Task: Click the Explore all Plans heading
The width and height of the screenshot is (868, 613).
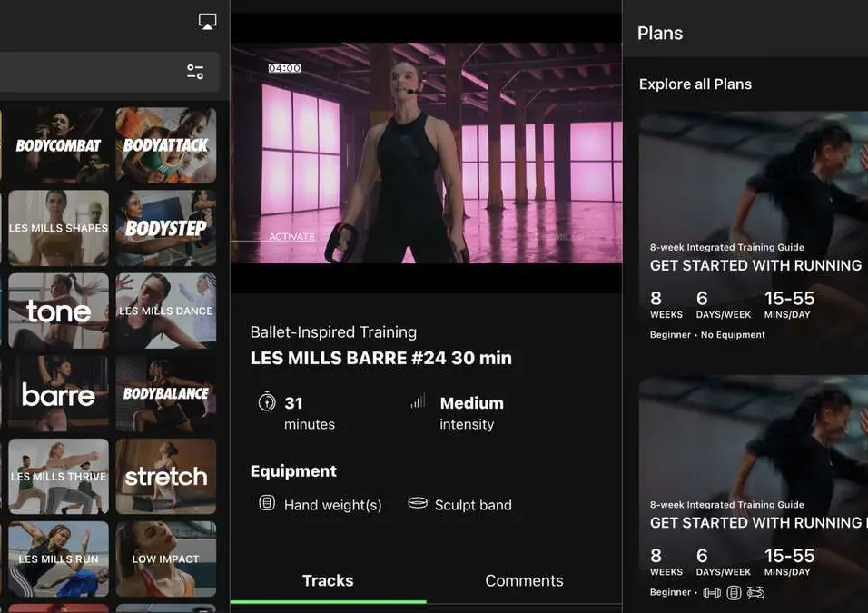Action: coord(695,84)
